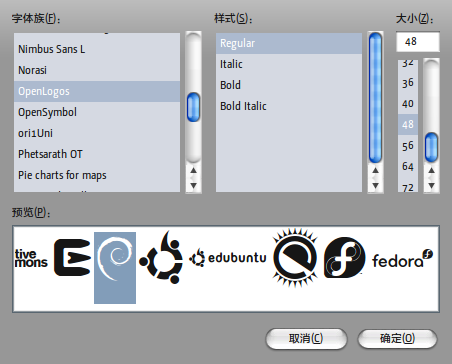Screen dimensions: 452x364
Task: Click the font family list scrollbar thumb
Action: tap(194, 107)
